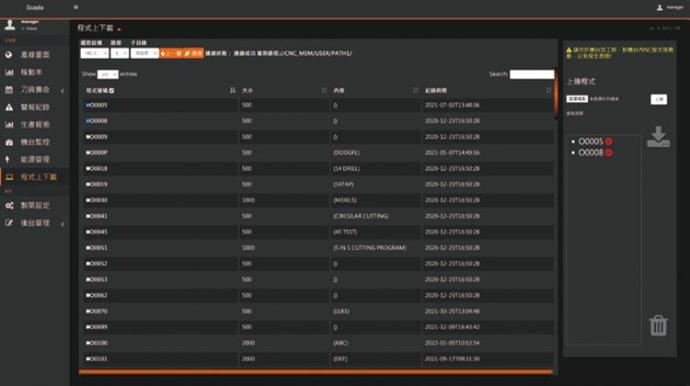Image resolution: width=690 pixels, height=386 pixels.
Task: Sort by 程式號碼 column sort icon
Action: 232,90
